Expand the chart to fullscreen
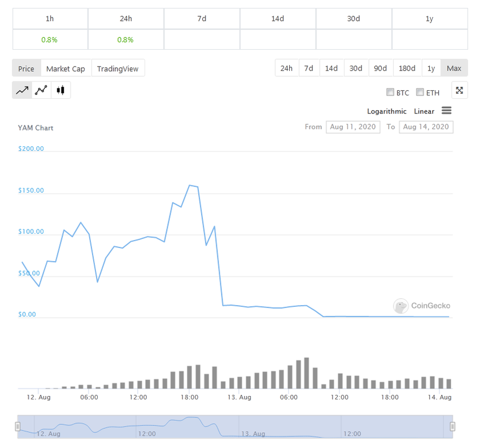This screenshot has width=480, height=448. tap(460, 90)
